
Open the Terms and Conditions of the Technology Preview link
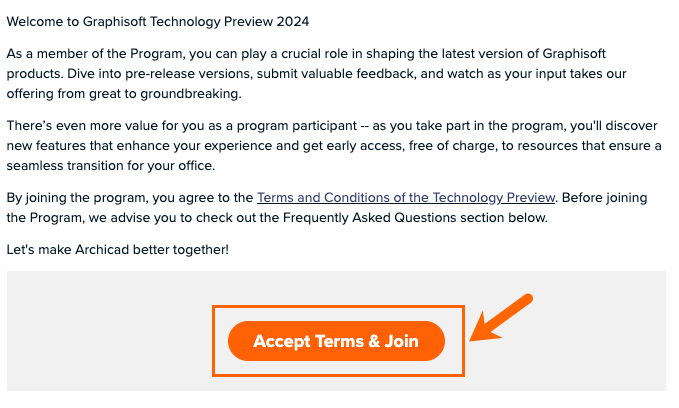pos(406,198)
